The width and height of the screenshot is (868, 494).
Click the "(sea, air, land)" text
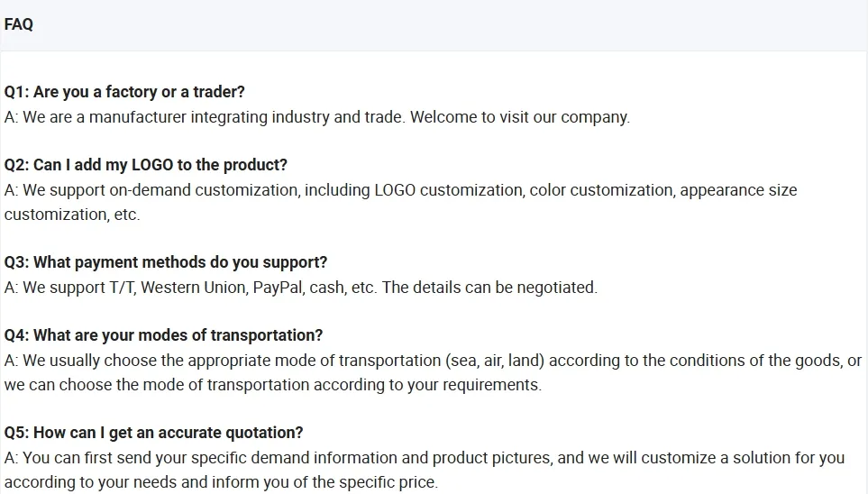pyautogui.click(x=494, y=361)
